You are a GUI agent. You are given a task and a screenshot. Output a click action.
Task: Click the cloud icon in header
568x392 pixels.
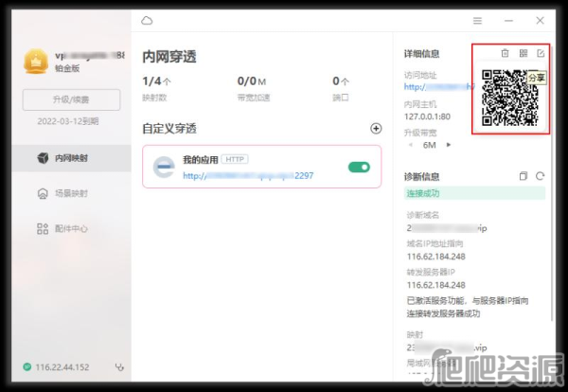147,21
